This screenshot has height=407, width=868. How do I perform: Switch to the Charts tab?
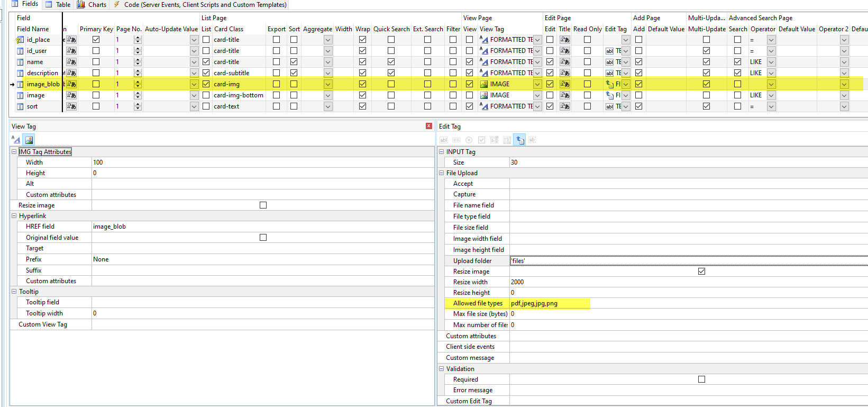pyautogui.click(x=92, y=4)
